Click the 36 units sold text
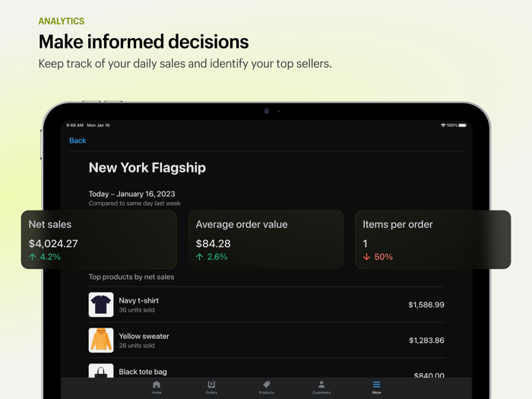The height and width of the screenshot is (399, 532). [137, 310]
